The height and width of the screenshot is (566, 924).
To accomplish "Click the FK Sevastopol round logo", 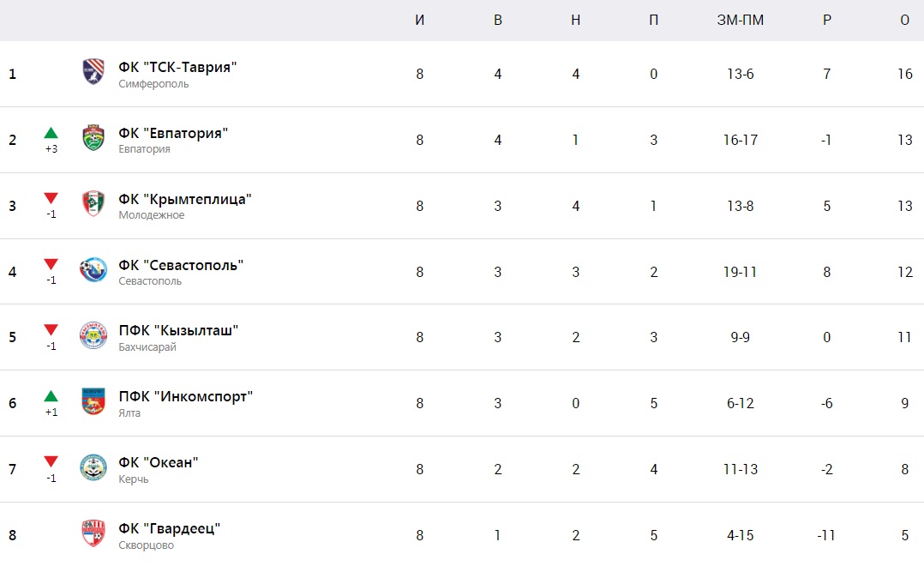I will pyautogui.click(x=93, y=270).
